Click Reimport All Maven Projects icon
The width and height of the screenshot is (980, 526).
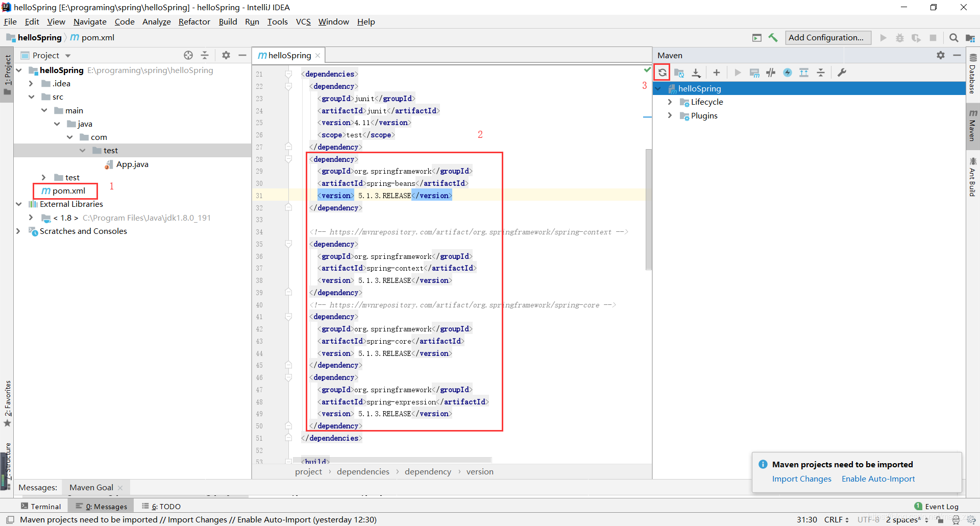662,73
